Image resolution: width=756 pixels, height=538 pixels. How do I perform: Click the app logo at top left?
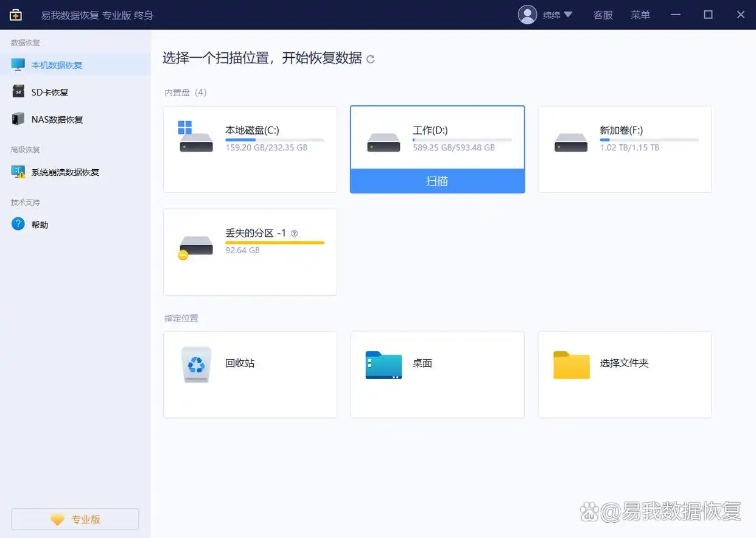15,14
